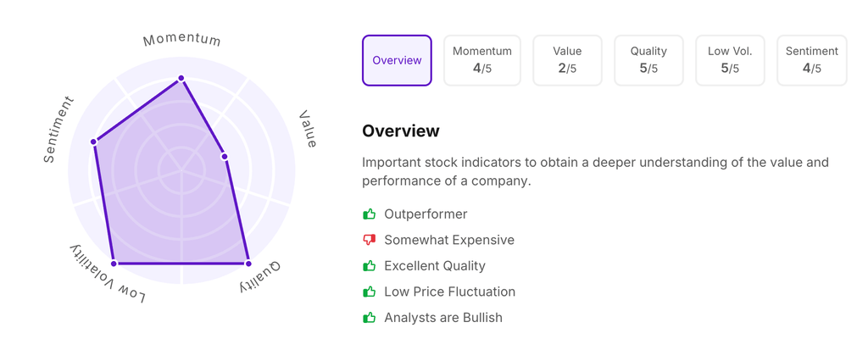
Task: Click the Low Volatility point on radar chart
Action: click(x=114, y=264)
